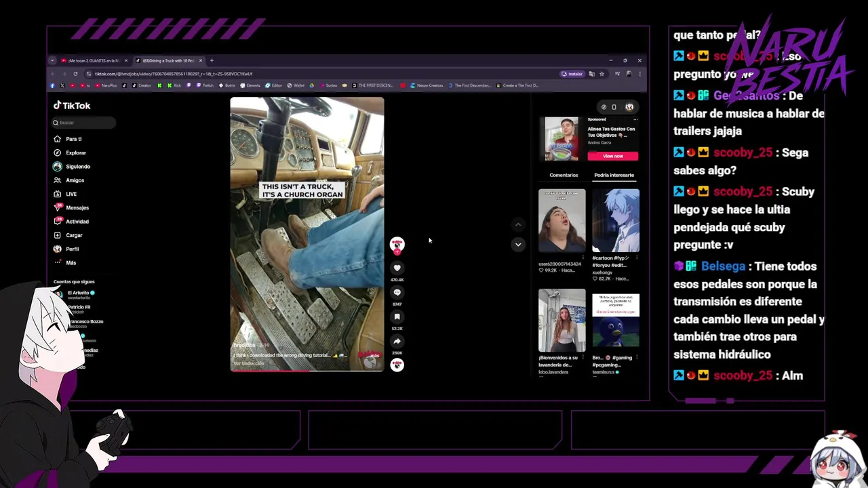This screenshot has height=488, width=868.
Task: Open the video comments bubble icon
Action: 397,292
